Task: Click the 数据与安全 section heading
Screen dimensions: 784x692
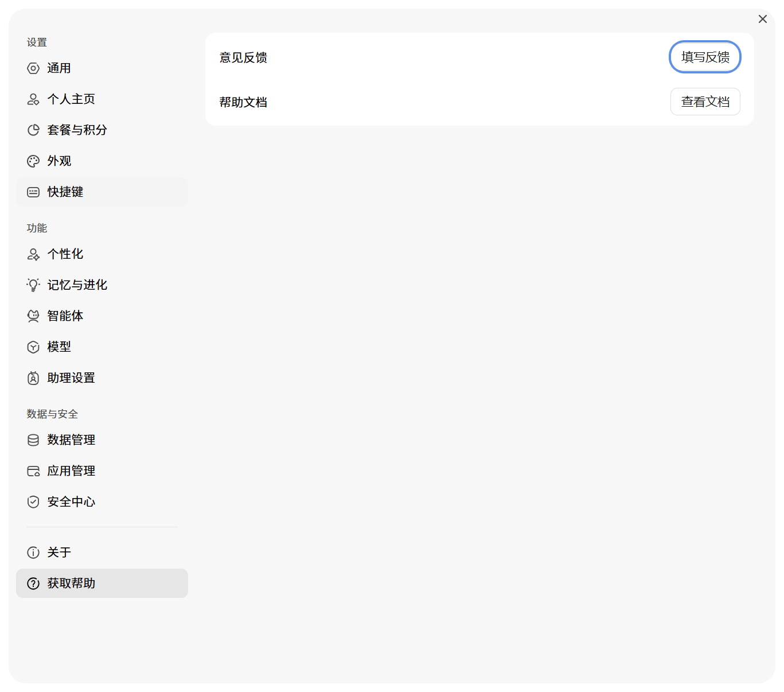Action: tap(52, 414)
